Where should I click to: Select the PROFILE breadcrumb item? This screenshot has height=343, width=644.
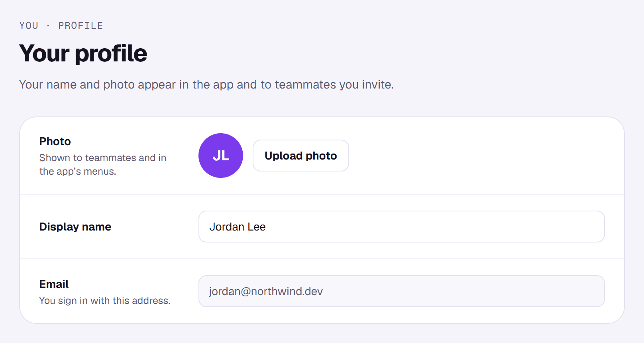pos(80,26)
